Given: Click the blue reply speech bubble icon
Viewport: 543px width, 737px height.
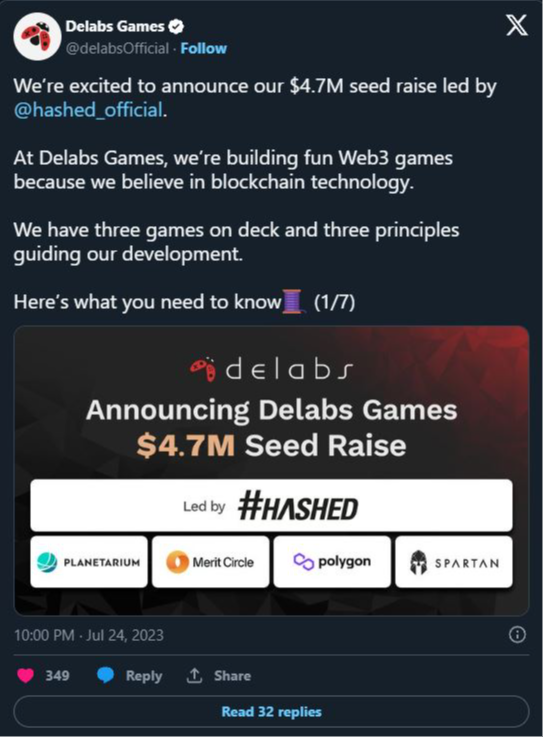Looking at the screenshot, I should (105, 675).
